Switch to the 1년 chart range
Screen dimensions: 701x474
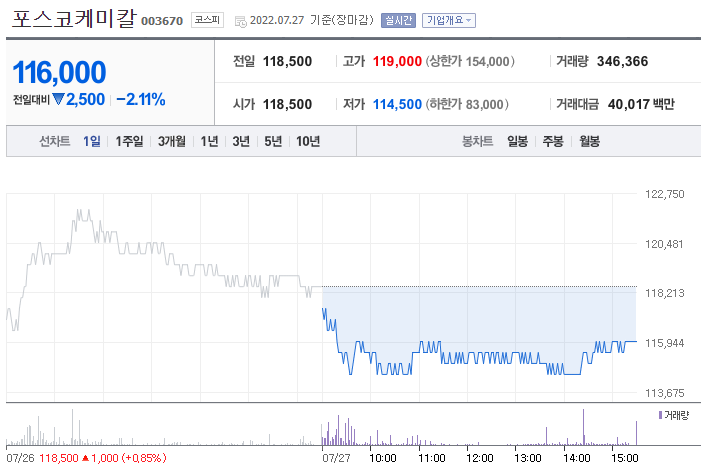tap(209, 141)
